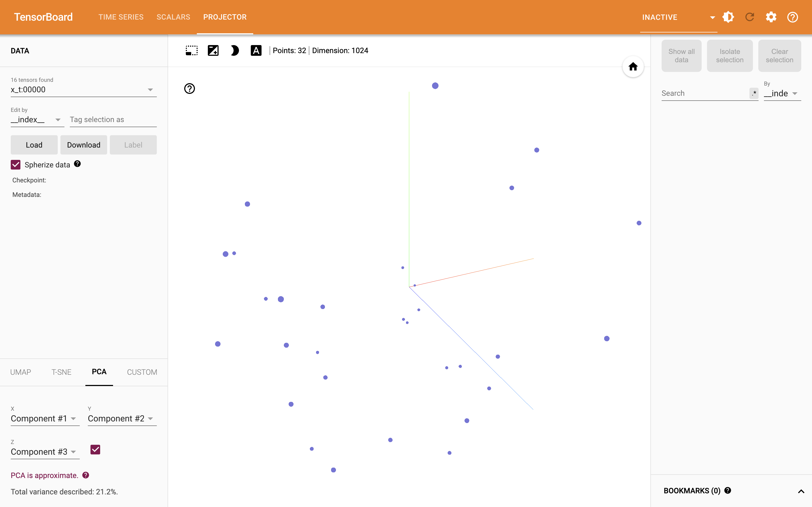Toggle regex search mode button
This screenshot has width=812, height=507.
754,93
